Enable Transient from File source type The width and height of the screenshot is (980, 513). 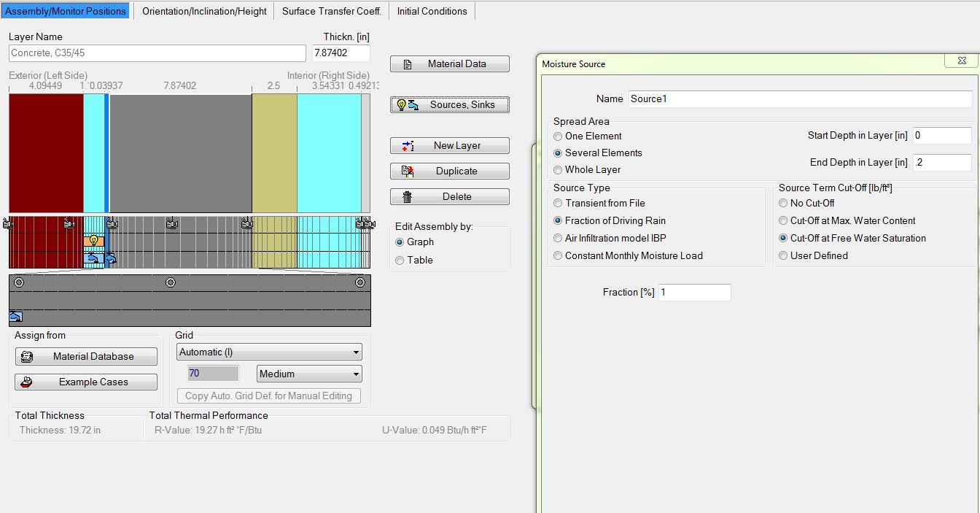pos(558,203)
